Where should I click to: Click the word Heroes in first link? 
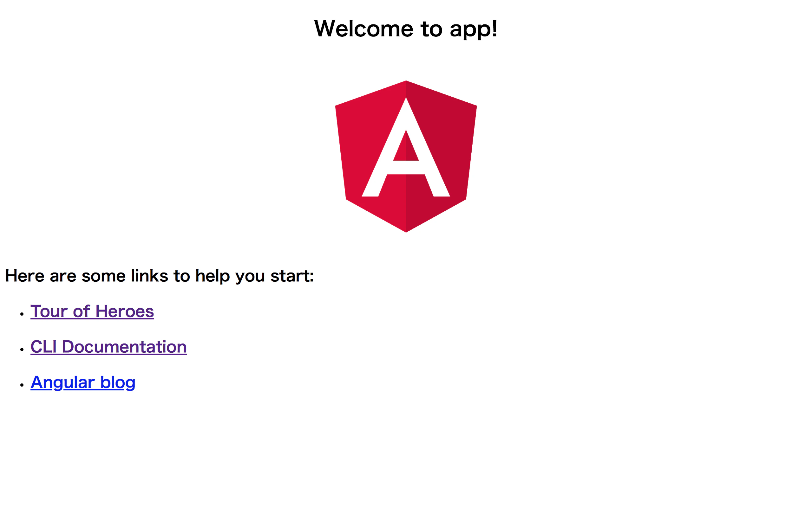point(125,311)
